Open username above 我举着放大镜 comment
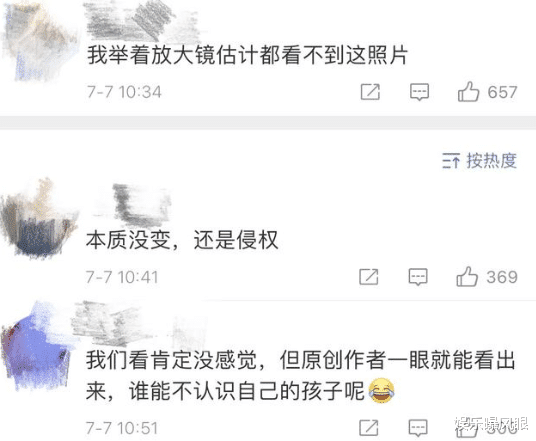 142,21
